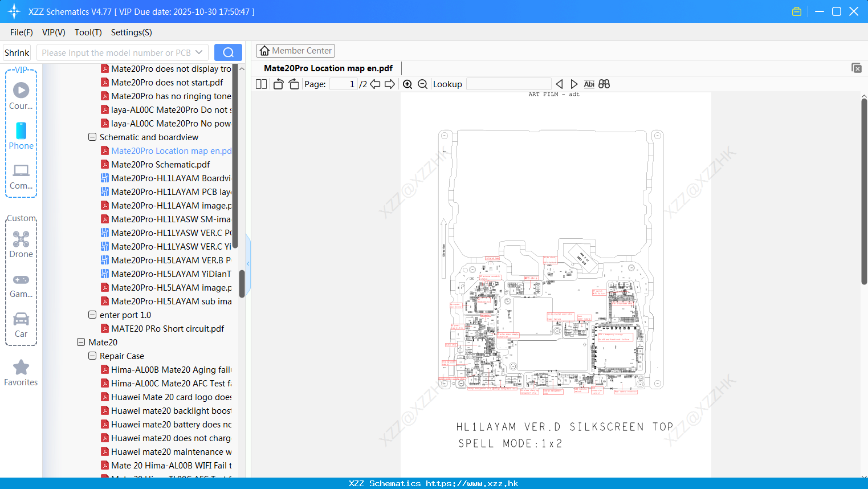Collapse the Mate20 tree node
The image size is (868, 489).
pyautogui.click(x=81, y=343)
